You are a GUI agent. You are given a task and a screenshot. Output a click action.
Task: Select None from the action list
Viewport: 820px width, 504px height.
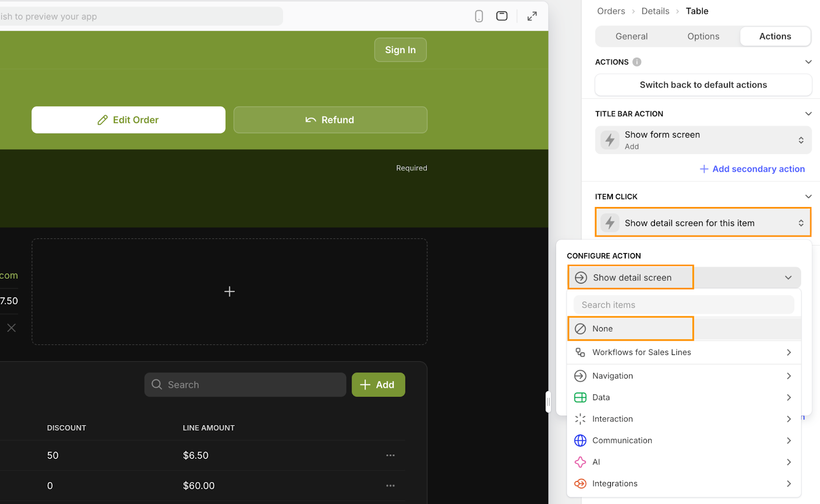(x=684, y=329)
